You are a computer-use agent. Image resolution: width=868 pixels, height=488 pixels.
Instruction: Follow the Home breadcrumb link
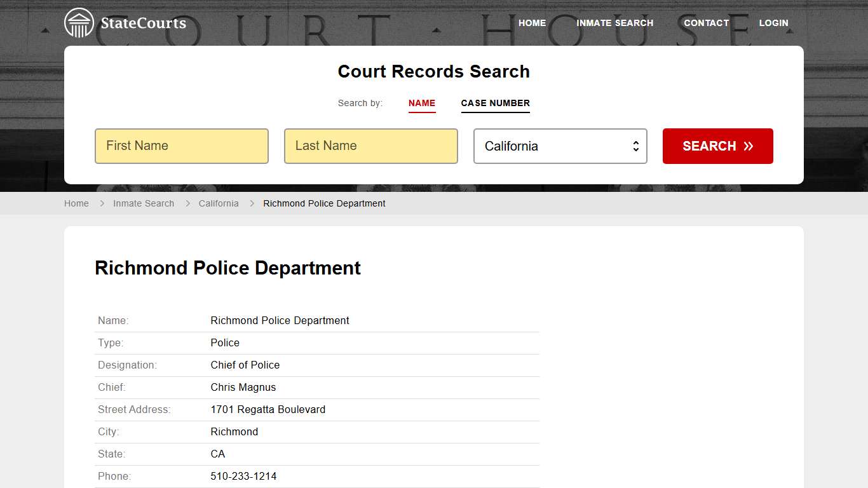76,203
